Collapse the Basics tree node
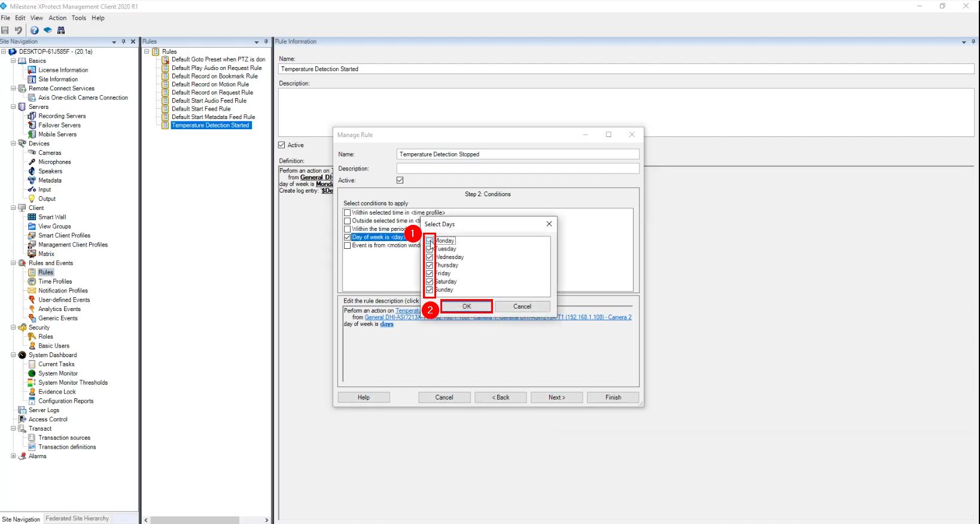This screenshot has height=524, width=980. tap(13, 61)
